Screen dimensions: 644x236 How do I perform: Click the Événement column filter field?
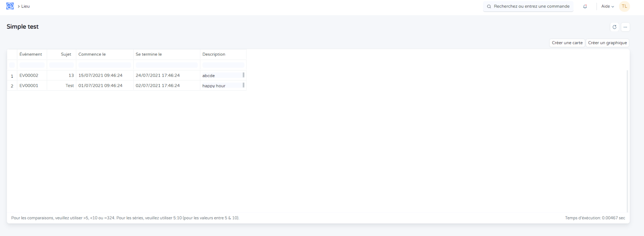click(x=32, y=65)
